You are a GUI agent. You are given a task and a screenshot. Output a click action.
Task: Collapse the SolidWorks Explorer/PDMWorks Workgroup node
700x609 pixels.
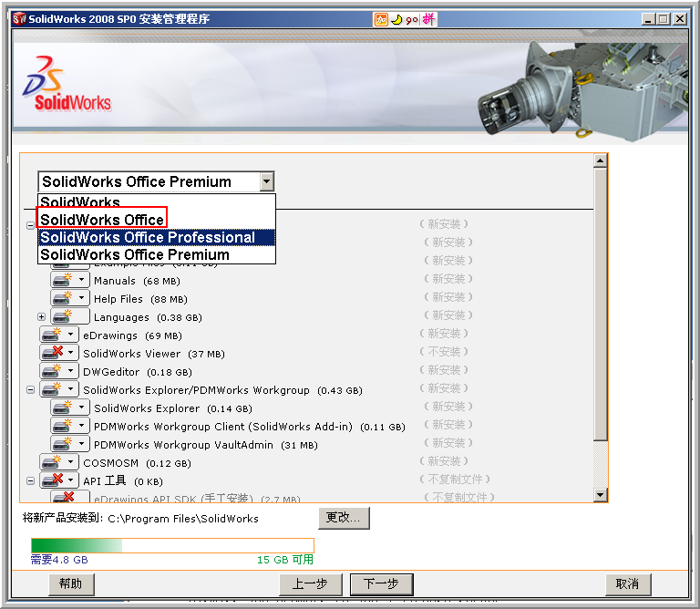tap(30, 390)
